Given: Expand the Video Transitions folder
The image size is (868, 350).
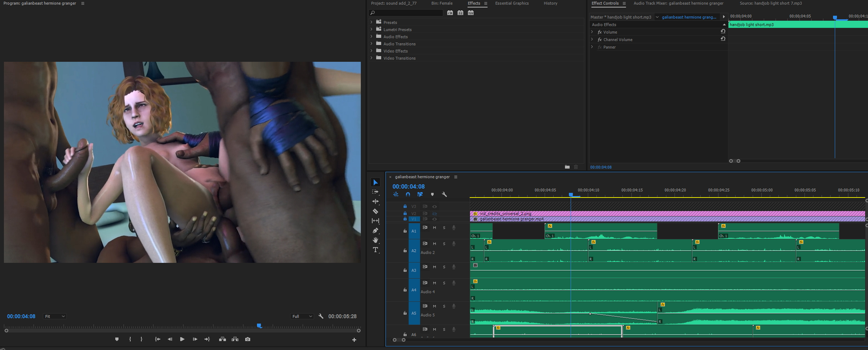Looking at the screenshot, I should (372, 58).
